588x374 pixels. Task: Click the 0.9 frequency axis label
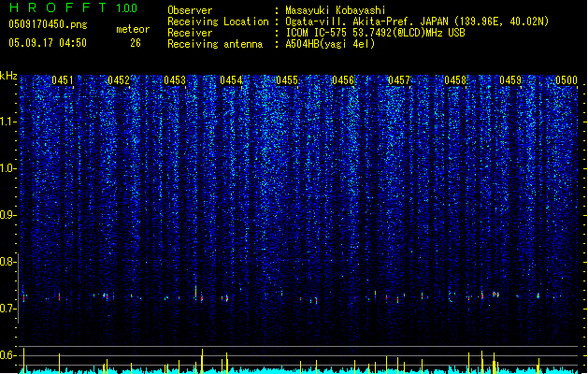tap(8, 215)
